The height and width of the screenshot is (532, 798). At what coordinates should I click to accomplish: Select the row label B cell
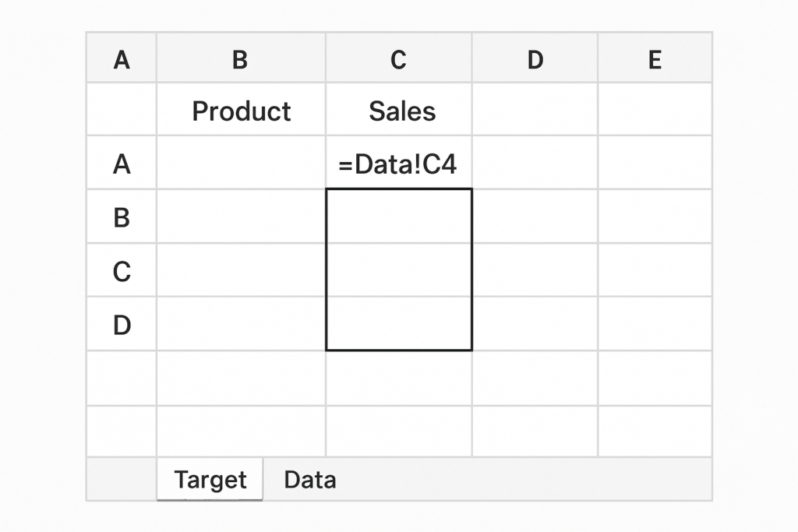(122, 217)
